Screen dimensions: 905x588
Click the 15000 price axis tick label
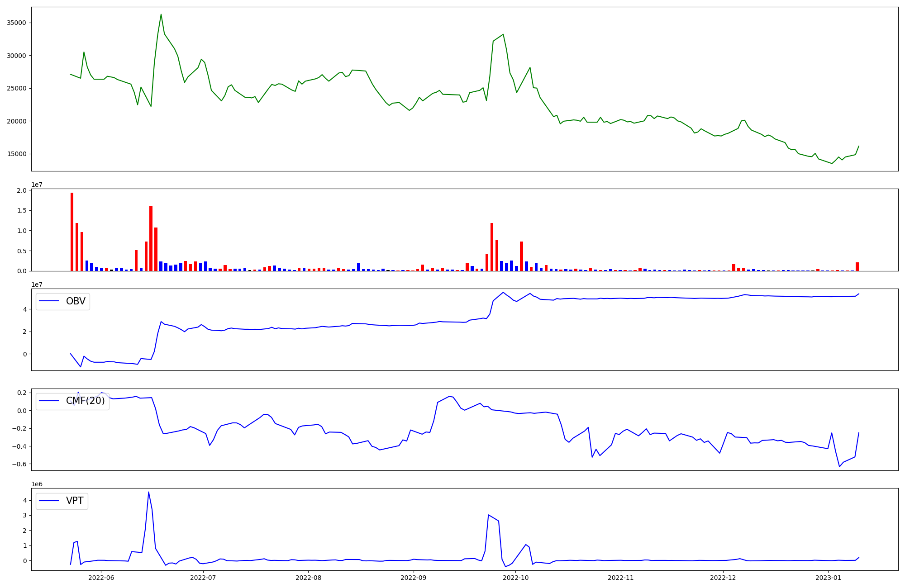(16, 154)
